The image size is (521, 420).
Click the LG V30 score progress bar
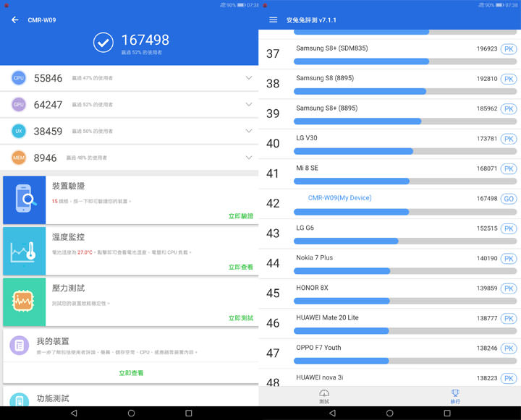tap(394, 151)
